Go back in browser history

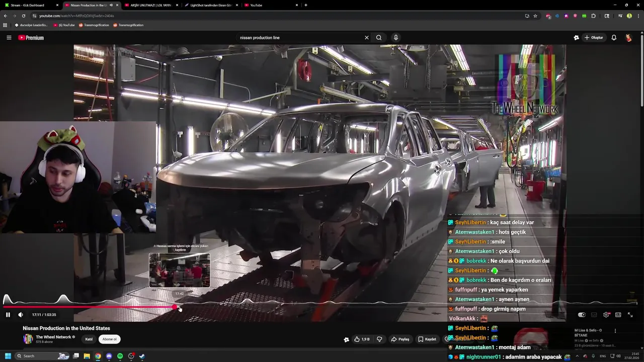(x=6, y=16)
